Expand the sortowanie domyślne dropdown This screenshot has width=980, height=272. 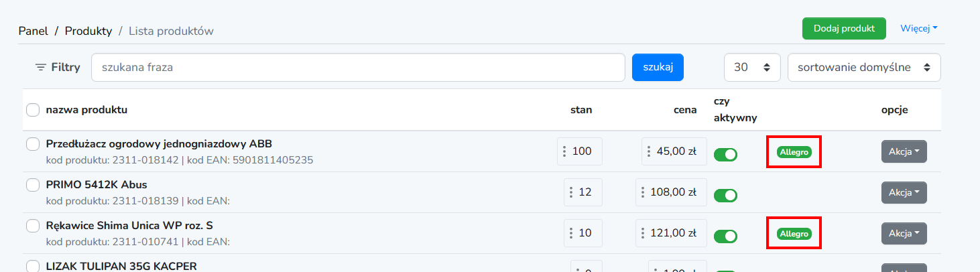(x=864, y=68)
